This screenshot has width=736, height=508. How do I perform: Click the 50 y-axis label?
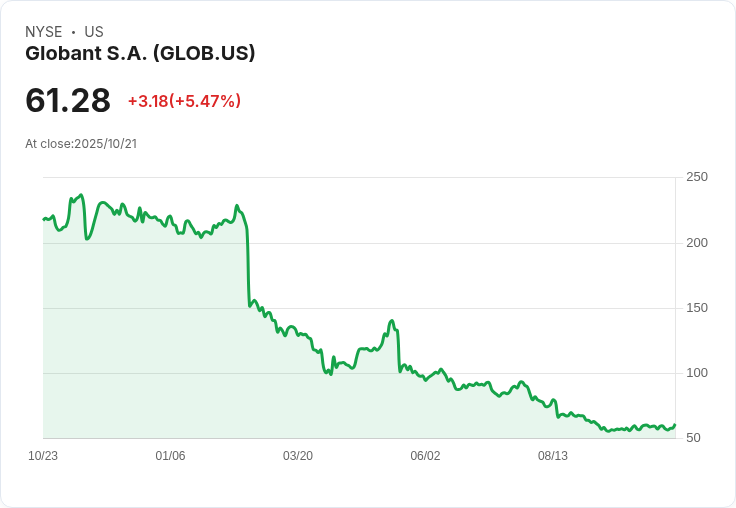point(693,438)
